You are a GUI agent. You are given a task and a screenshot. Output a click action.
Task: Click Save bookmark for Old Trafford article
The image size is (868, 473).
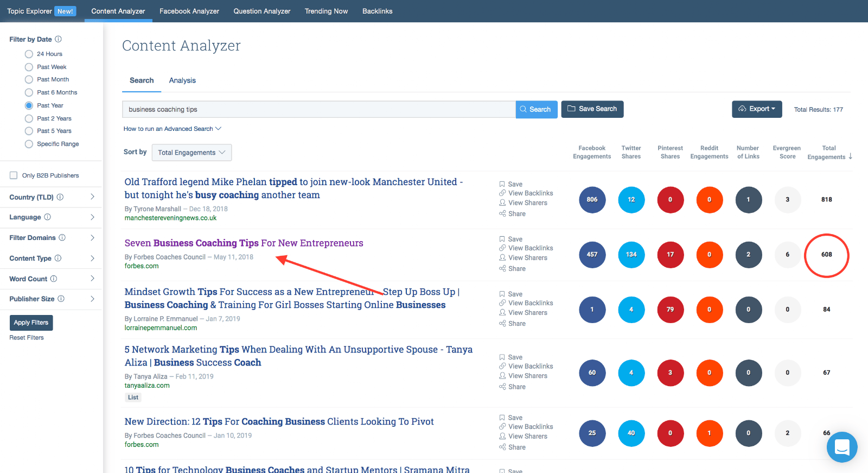(511, 184)
